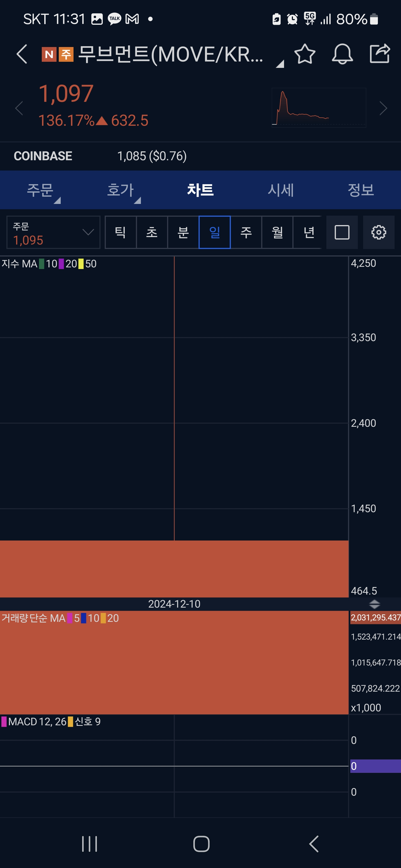The width and height of the screenshot is (401, 868).
Task: Tap the COINBASE price row
Action: point(200,156)
